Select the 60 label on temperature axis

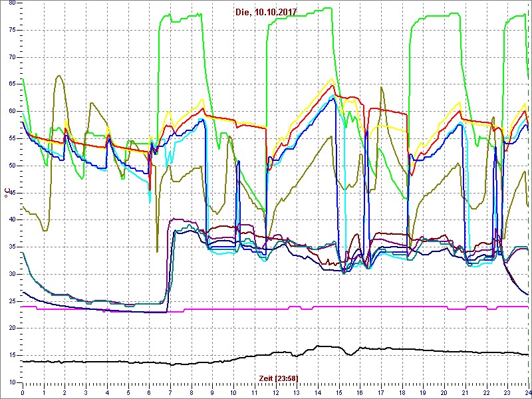click(x=12, y=112)
